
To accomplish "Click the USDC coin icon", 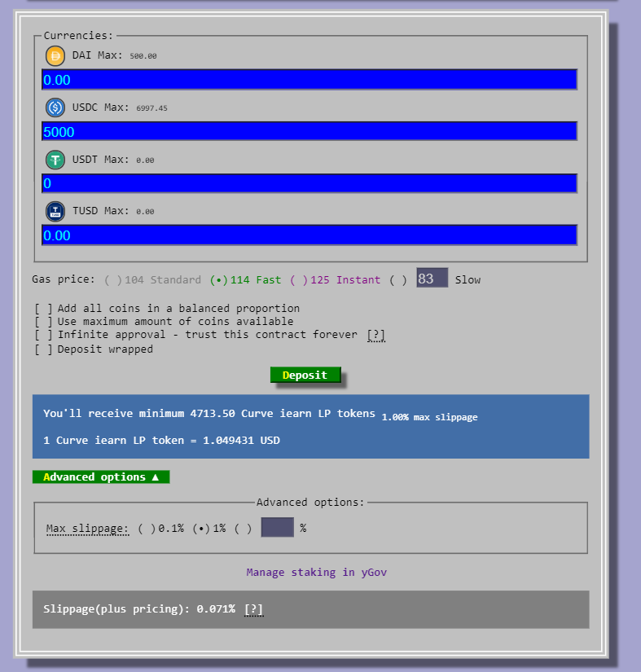I will 55,107.
